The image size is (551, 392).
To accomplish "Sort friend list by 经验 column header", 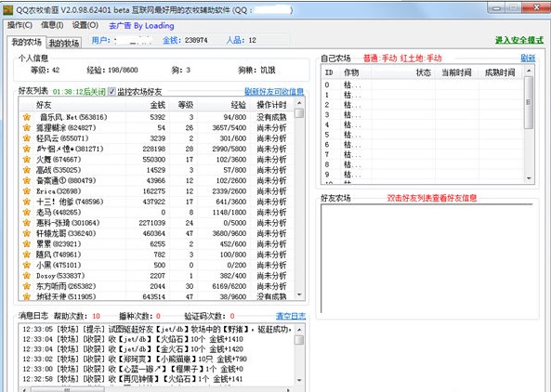I will tap(224, 105).
